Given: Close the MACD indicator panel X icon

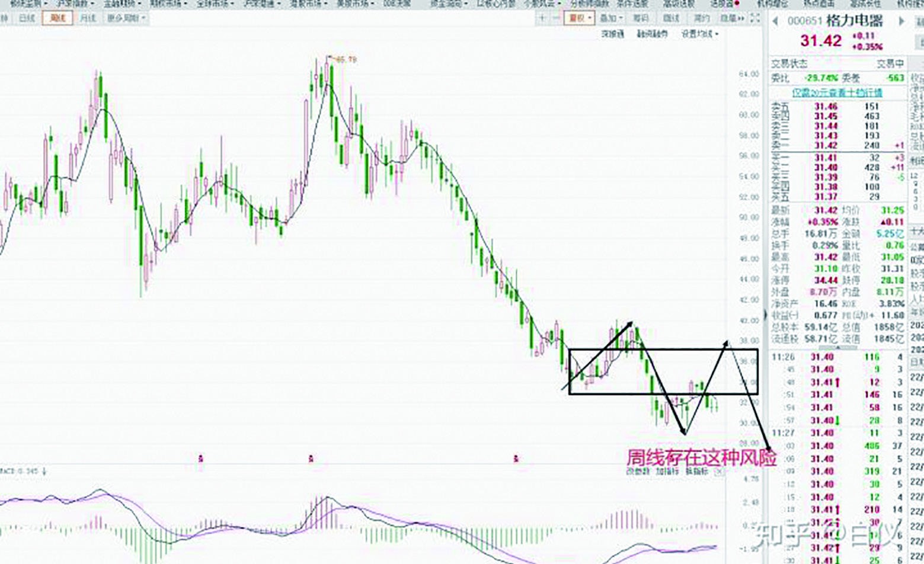Looking at the screenshot, I should [x=718, y=472].
